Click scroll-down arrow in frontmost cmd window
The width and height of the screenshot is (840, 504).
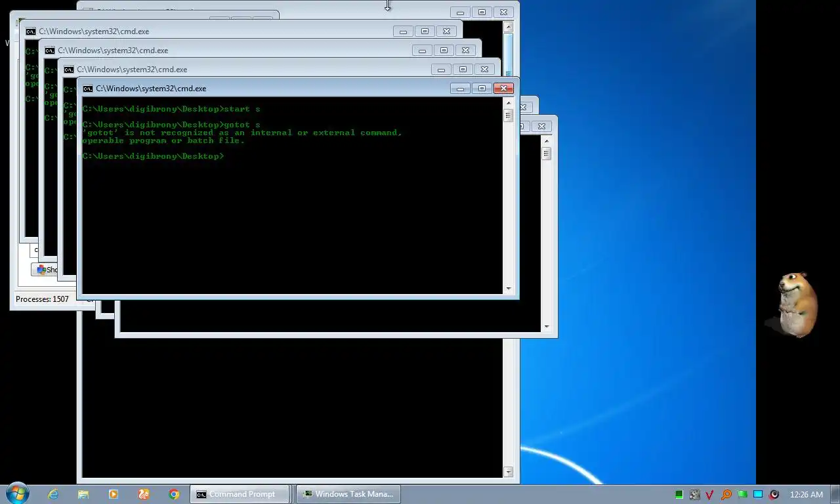[508, 289]
